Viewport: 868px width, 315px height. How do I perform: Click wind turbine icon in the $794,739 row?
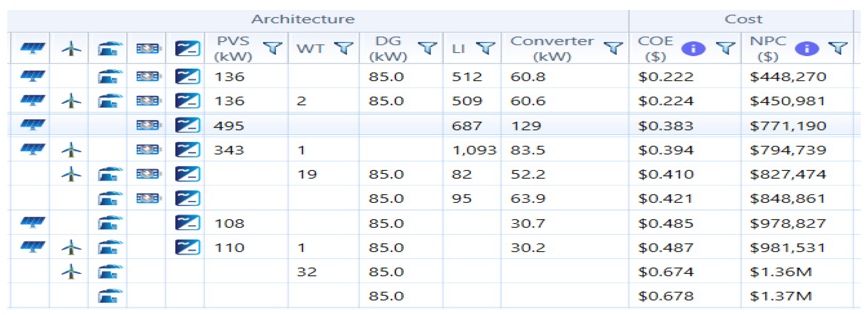[x=71, y=149]
